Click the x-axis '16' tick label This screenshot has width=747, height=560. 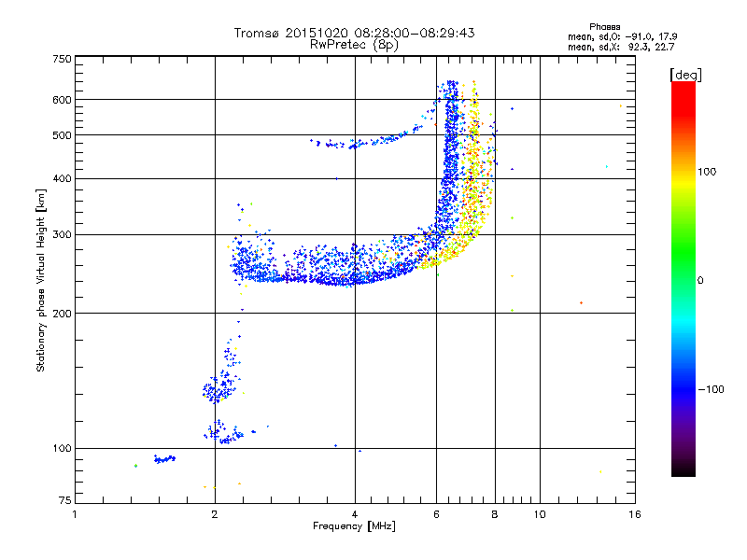point(635,514)
